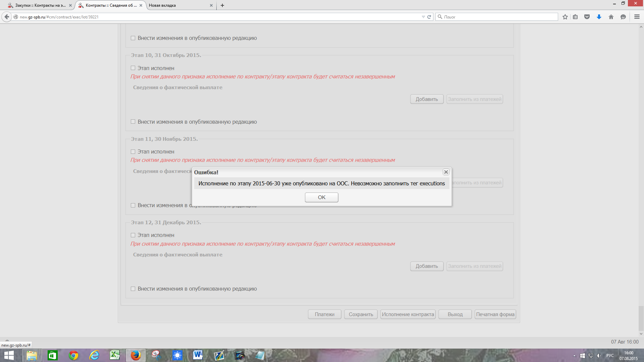Tick 'Внести изменения' checkbox above Этап 10
This screenshot has height=362, width=644.
pos(133,38)
